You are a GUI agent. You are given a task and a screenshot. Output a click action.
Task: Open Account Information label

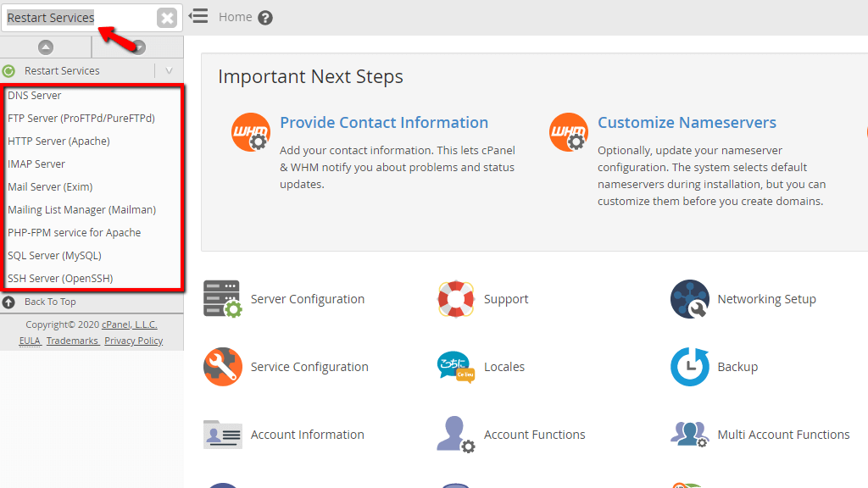point(307,435)
